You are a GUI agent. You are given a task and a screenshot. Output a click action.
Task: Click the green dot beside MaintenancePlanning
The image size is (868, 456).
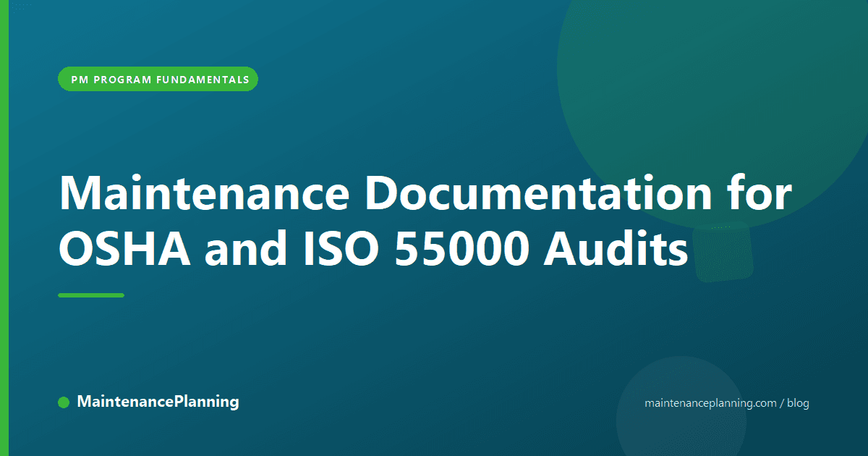[64, 402]
